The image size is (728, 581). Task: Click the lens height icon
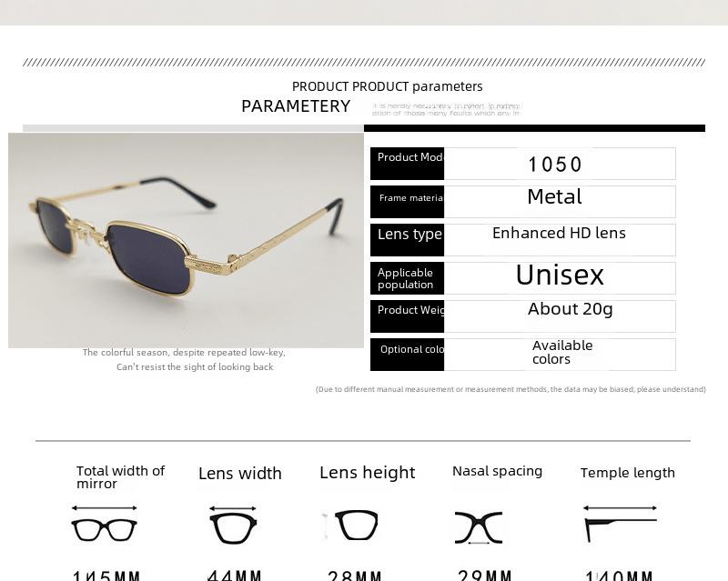pyautogui.click(x=350, y=526)
